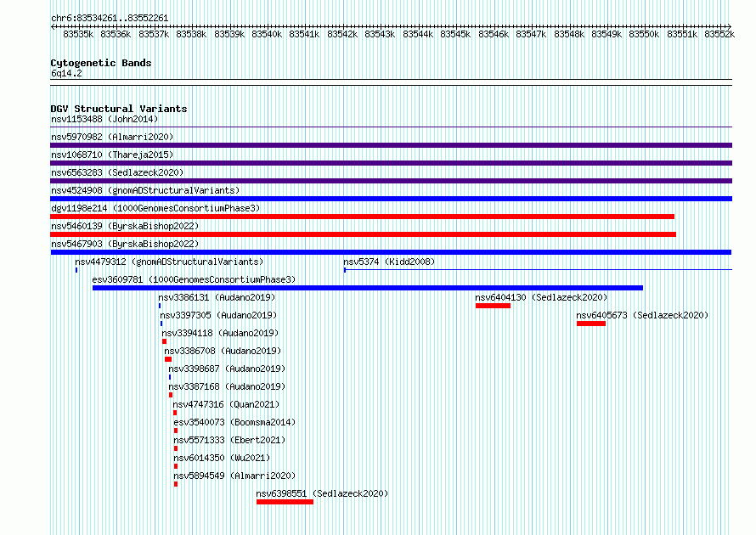This screenshot has height=535, width=756.
Task: Click the Cytogenetic Bands track title
Action: [101, 63]
